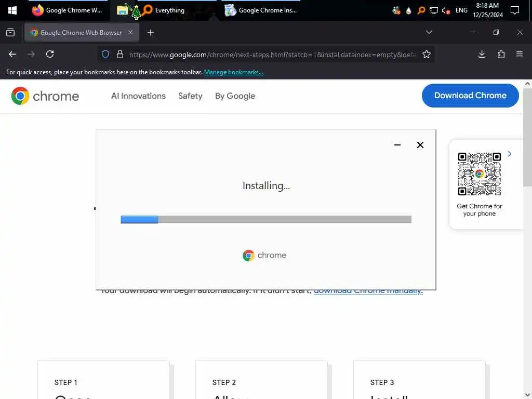Image resolution: width=532 pixels, height=399 pixels.
Task: Reload the current page
Action: click(x=50, y=54)
